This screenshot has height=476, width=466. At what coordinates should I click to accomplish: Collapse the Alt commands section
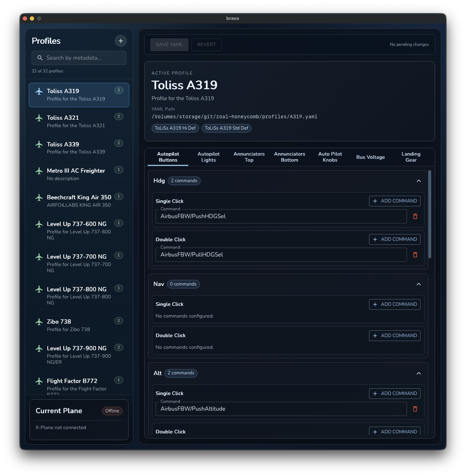pos(419,373)
